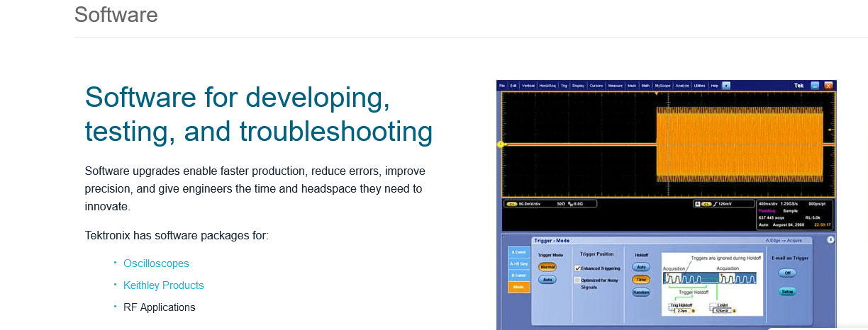
Task: Click the trigger level arrow at the graticule's right edge
Action: coord(830,130)
